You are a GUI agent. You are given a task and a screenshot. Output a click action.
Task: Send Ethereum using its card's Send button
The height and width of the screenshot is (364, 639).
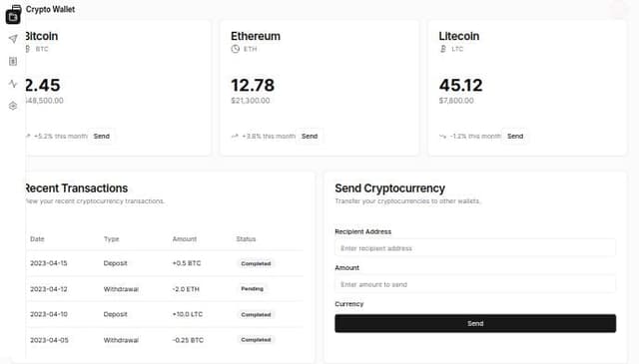coord(310,136)
